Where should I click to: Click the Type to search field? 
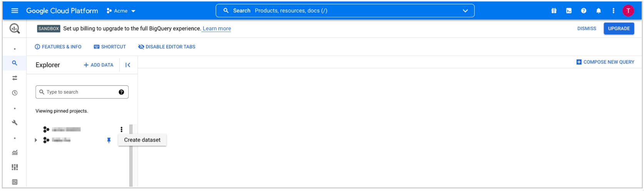pyautogui.click(x=79, y=92)
